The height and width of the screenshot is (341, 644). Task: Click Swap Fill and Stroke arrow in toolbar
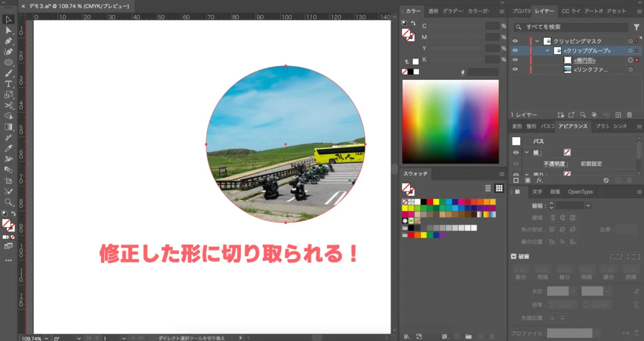pyautogui.click(x=13, y=214)
